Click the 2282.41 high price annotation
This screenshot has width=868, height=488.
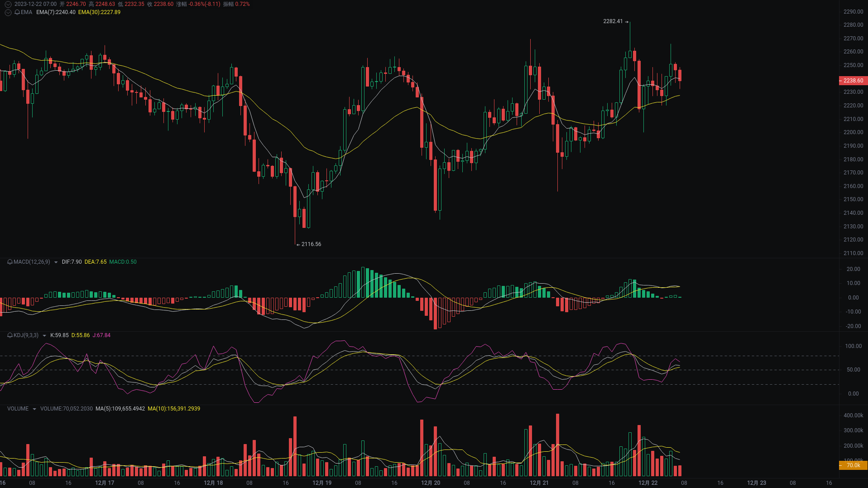(x=613, y=21)
